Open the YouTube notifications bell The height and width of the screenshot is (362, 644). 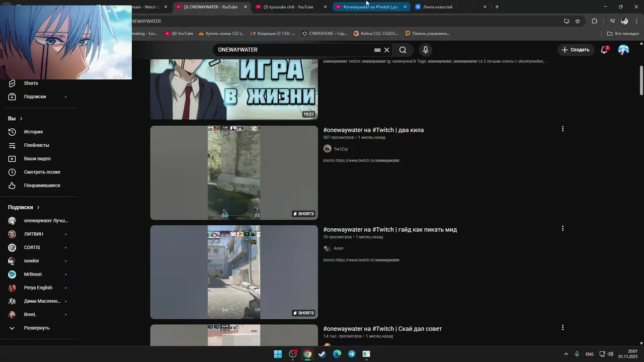[x=604, y=50]
